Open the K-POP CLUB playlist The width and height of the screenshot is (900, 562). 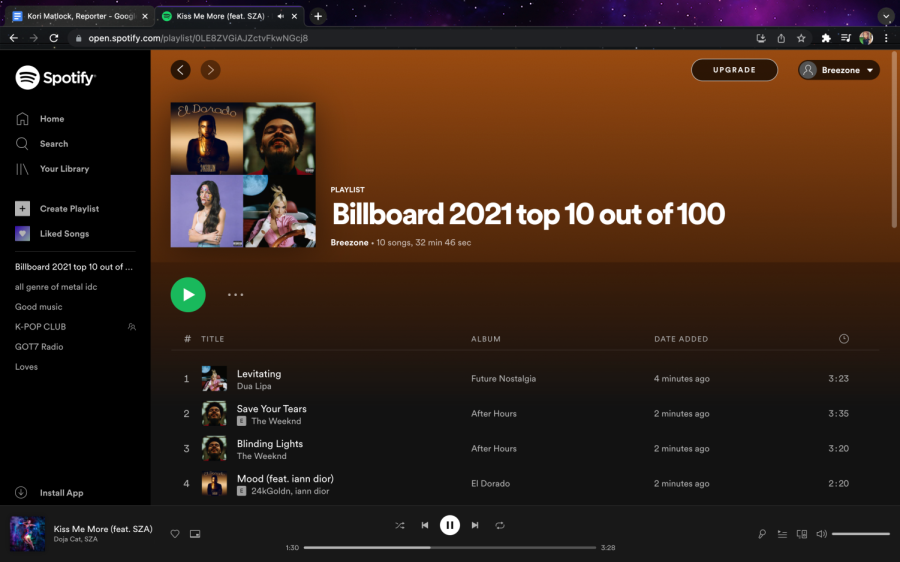point(40,327)
